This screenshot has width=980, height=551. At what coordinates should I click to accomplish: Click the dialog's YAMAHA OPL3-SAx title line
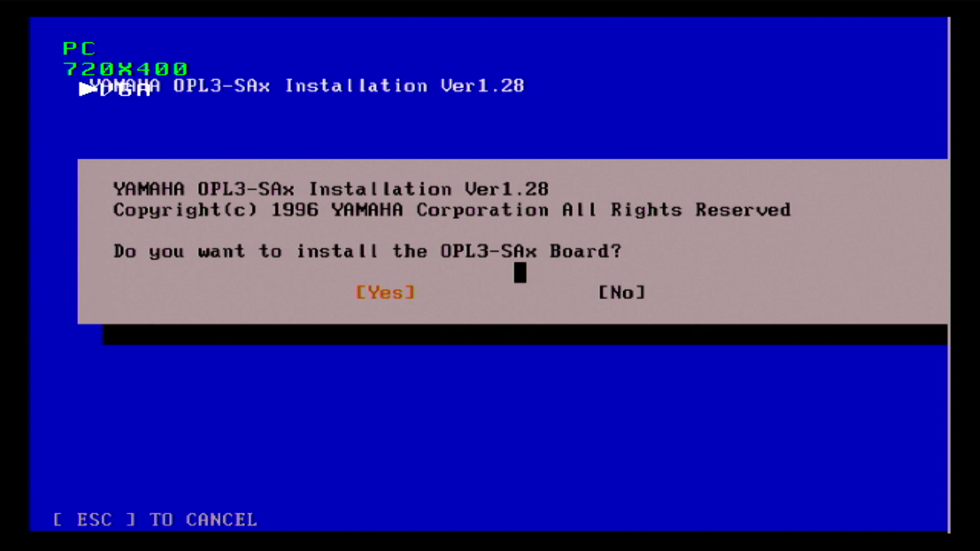(x=331, y=189)
